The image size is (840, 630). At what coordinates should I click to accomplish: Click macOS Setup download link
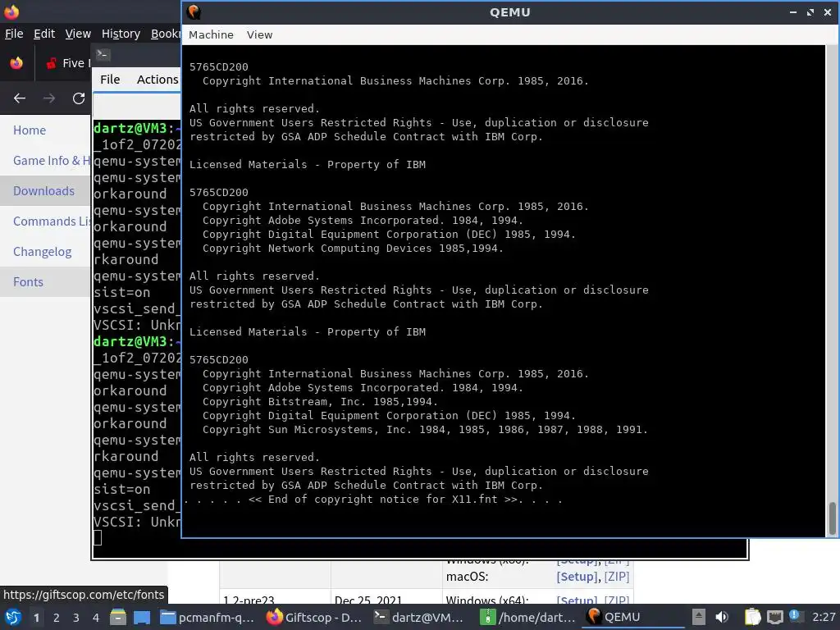pos(577,577)
